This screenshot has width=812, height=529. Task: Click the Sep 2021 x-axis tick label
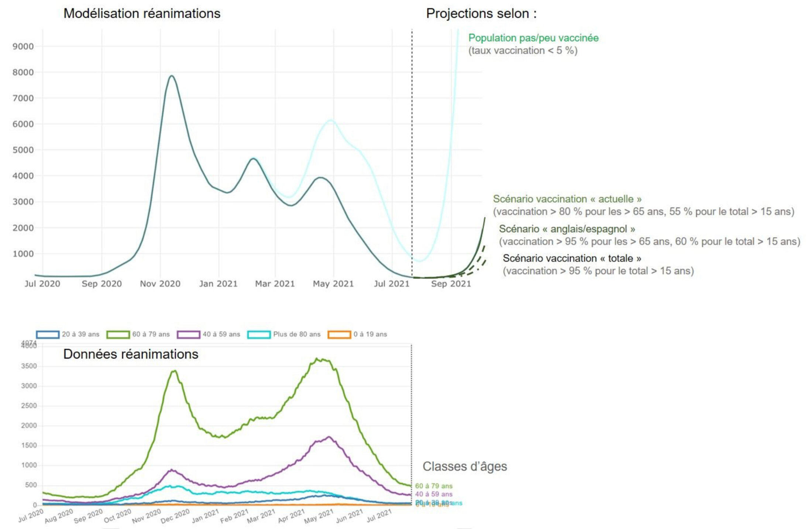[451, 284]
